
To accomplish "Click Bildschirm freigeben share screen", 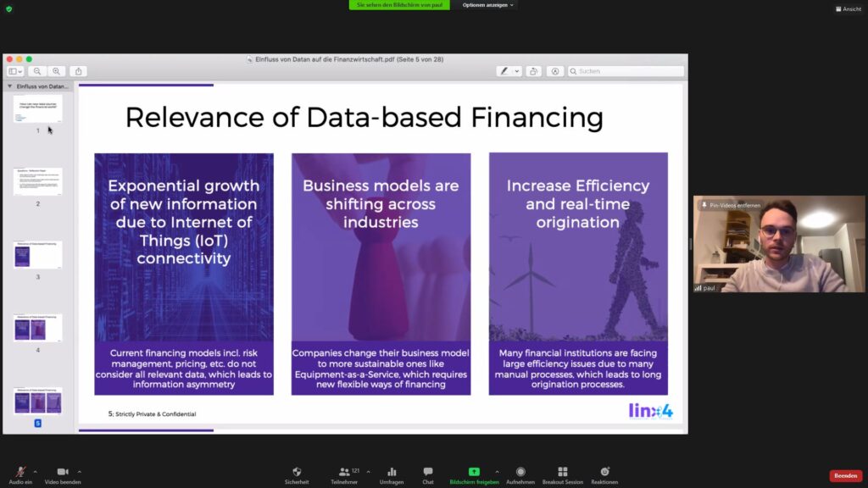I will coord(474,474).
